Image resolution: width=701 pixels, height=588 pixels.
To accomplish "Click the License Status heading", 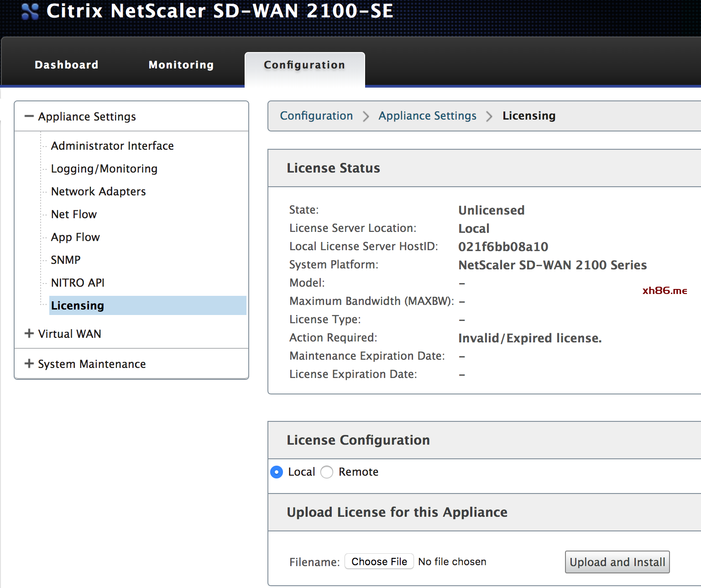I will pos(333,168).
